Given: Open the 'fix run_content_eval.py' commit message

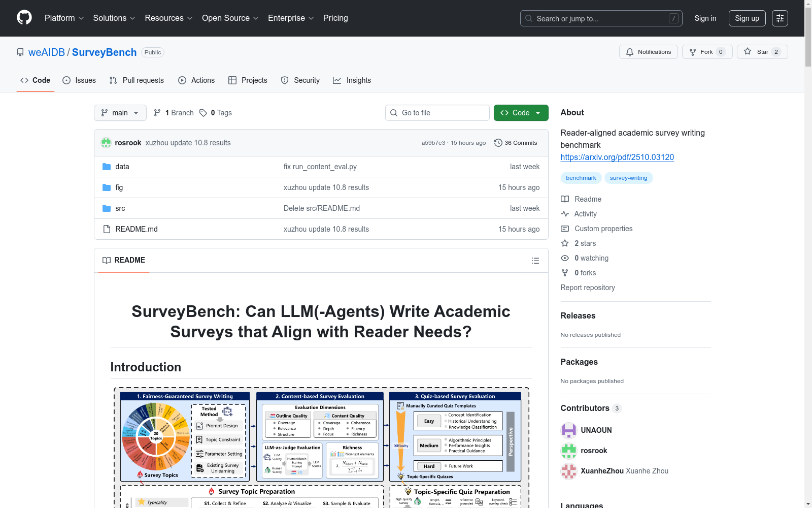Looking at the screenshot, I should [320, 167].
